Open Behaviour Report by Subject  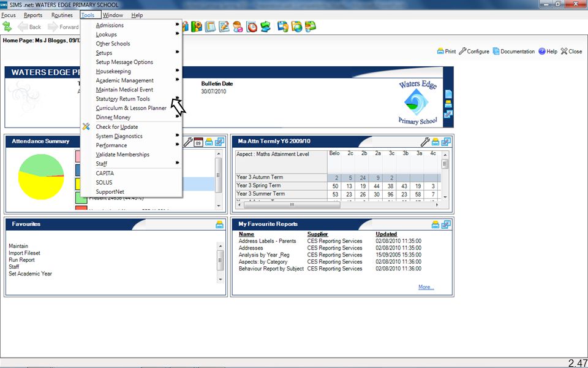pos(271,269)
